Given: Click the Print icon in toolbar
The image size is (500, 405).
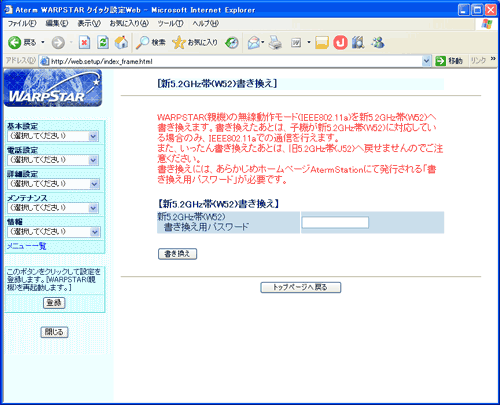Looking at the screenshot, I should (275, 43).
